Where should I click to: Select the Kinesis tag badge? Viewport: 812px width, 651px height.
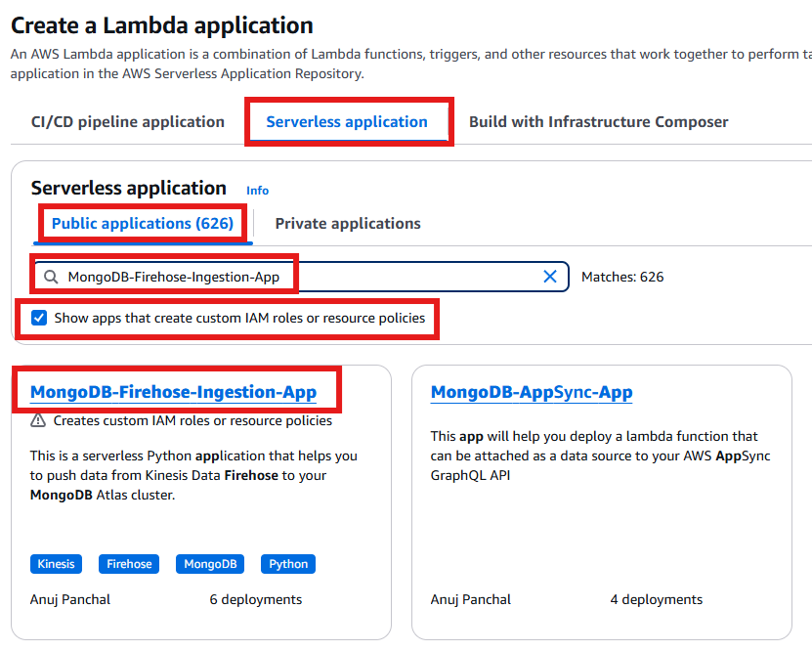(x=56, y=564)
